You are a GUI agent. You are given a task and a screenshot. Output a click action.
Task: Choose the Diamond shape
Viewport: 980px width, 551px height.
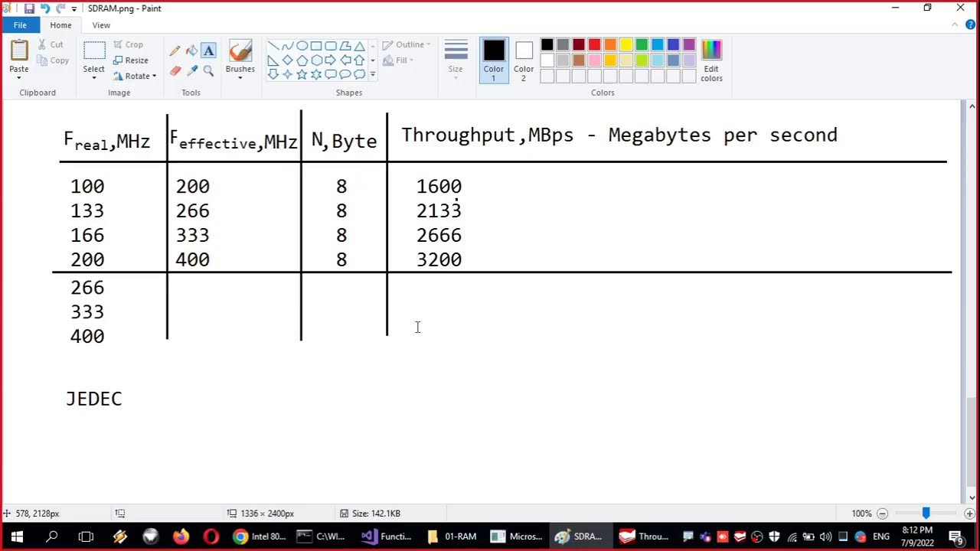pyautogui.click(x=288, y=60)
